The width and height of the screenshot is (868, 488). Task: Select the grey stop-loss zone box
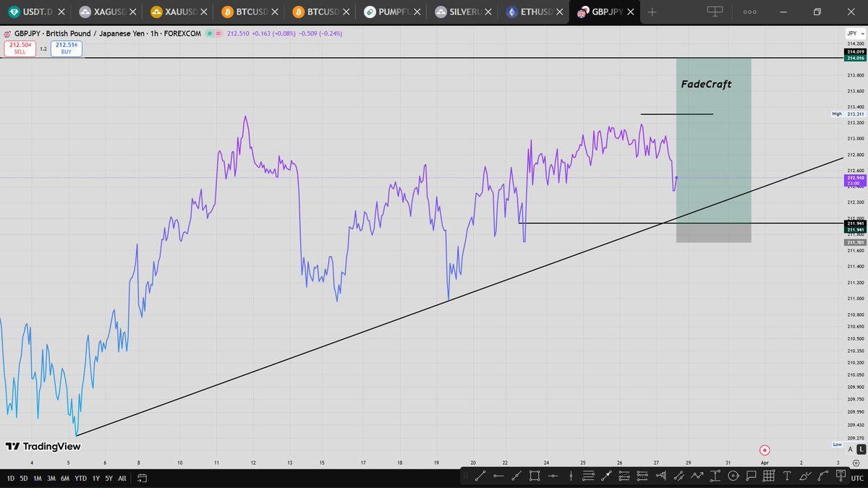714,233
